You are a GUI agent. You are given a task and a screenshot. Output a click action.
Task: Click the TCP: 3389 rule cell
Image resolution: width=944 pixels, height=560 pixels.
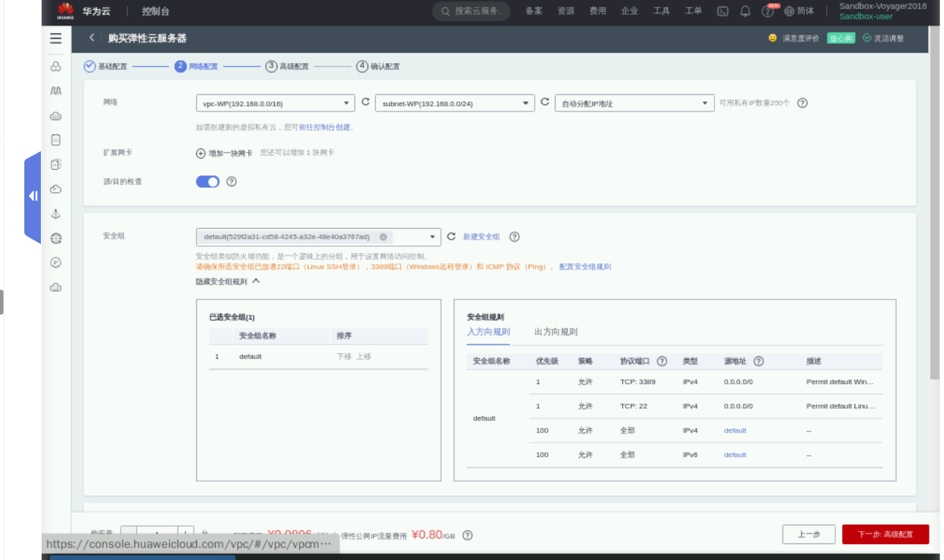[x=637, y=382]
